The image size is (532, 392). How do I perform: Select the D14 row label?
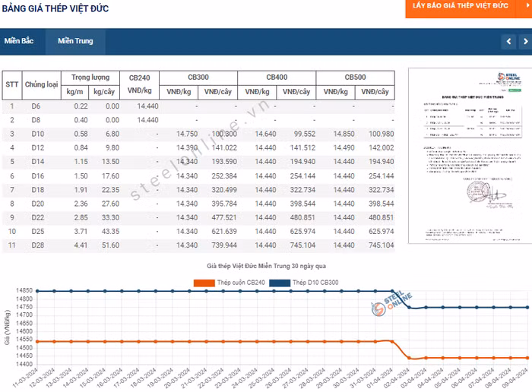point(38,162)
